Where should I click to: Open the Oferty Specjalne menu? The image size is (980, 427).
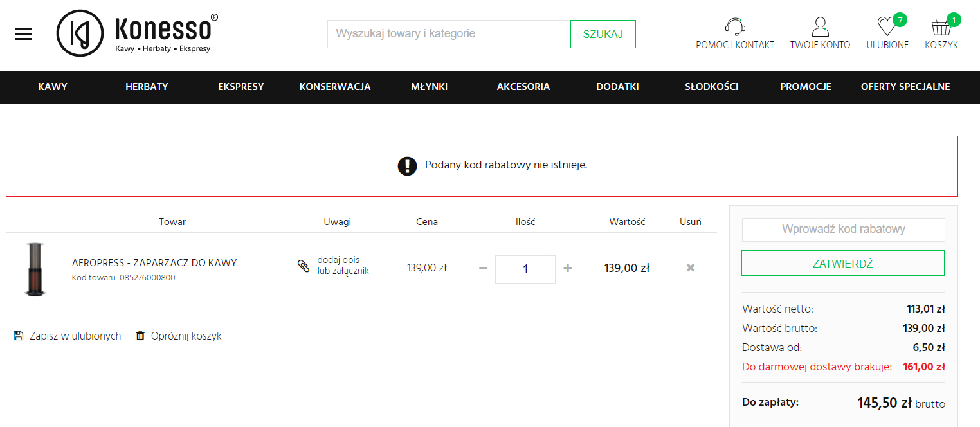coord(905,87)
